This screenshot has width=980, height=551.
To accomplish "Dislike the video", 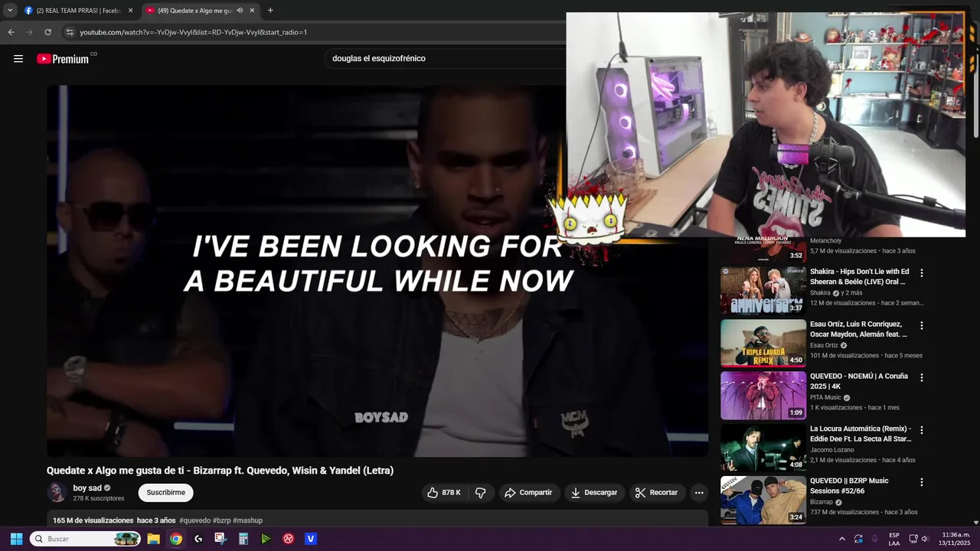I will (481, 493).
